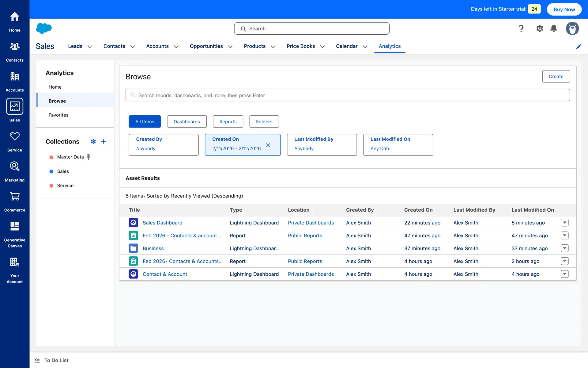Screen dimensions: 588x368
Task: Open the Created By Anybody filter dropdown
Action: (164, 145)
